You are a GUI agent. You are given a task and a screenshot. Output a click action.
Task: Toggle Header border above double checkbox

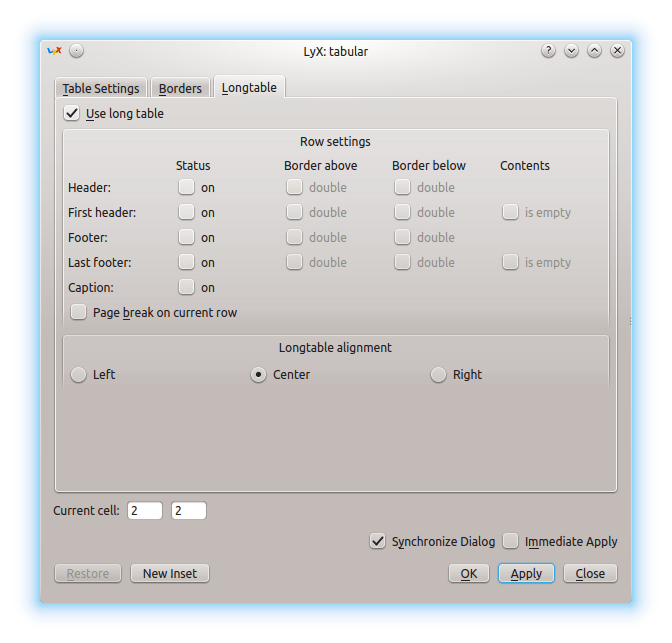[x=294, y=187]
